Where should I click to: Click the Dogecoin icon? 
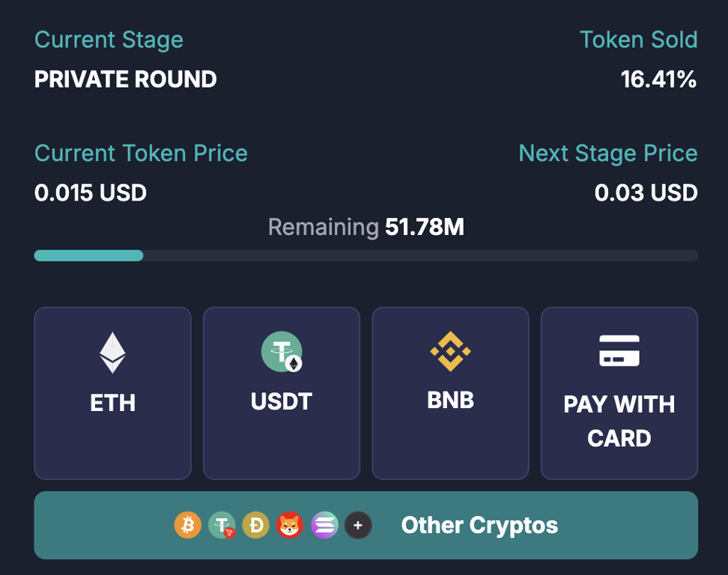click(x=256, y=526)
